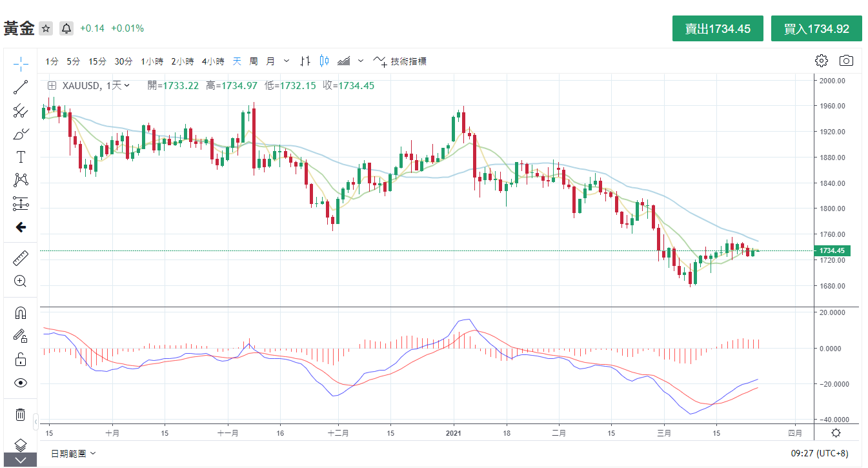The image size is (868, 468).
Task: Add 黃金 to favorites with star
Action: [x=46, y=28]
